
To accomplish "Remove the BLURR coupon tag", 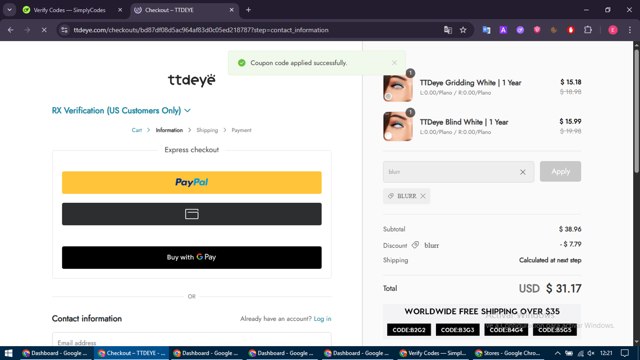I will click(x=423, y=196).
